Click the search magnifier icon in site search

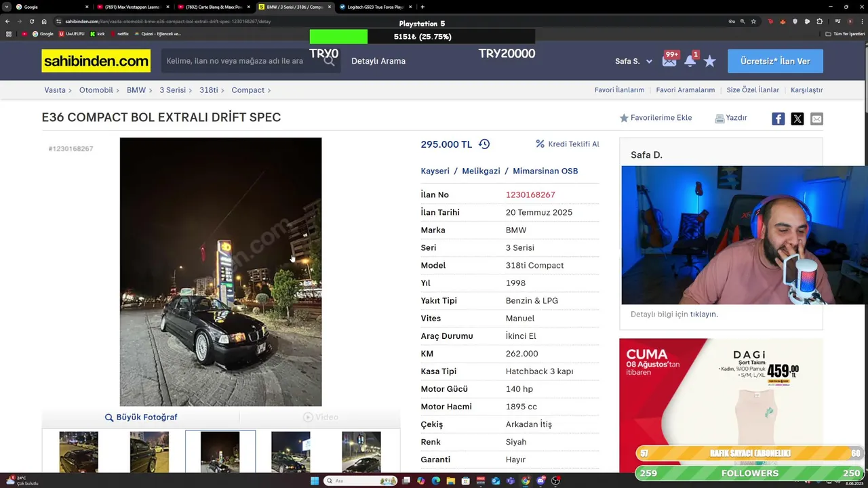330,61
